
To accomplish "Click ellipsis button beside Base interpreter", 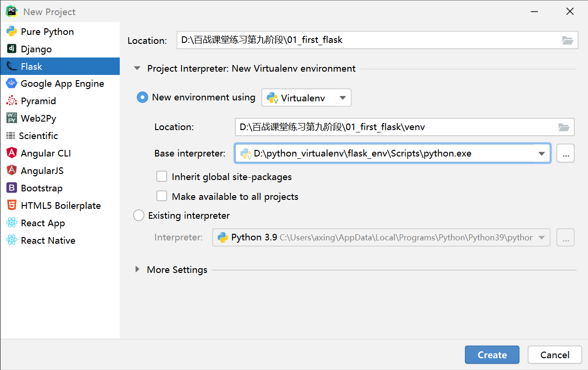I will 565,154.
